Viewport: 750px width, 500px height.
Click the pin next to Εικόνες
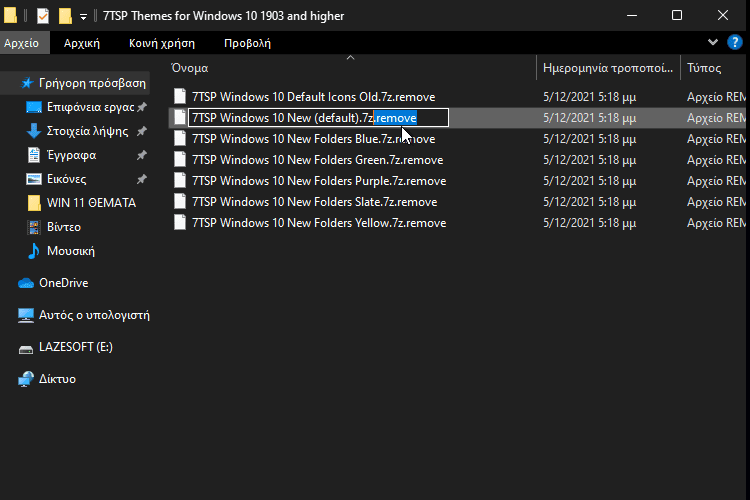click(x=142, y=179)
